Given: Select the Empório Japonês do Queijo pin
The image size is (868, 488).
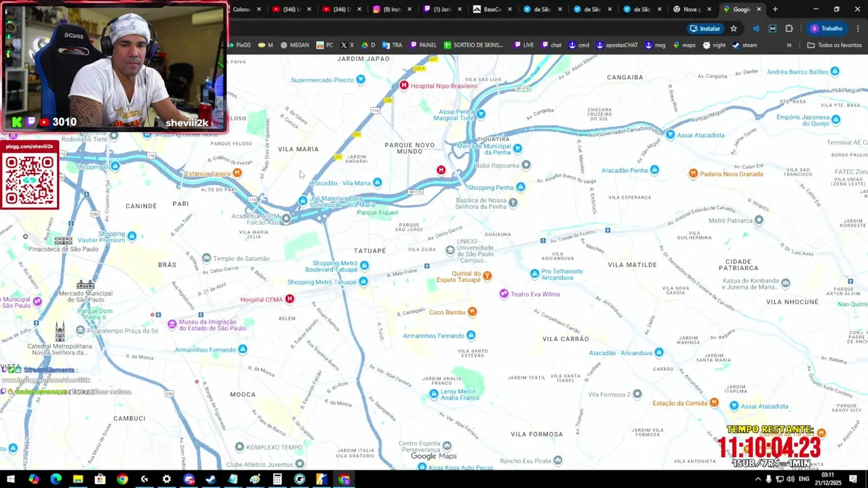Looking at the screenshot, I should pyautogui.click(x=835, y=120).
